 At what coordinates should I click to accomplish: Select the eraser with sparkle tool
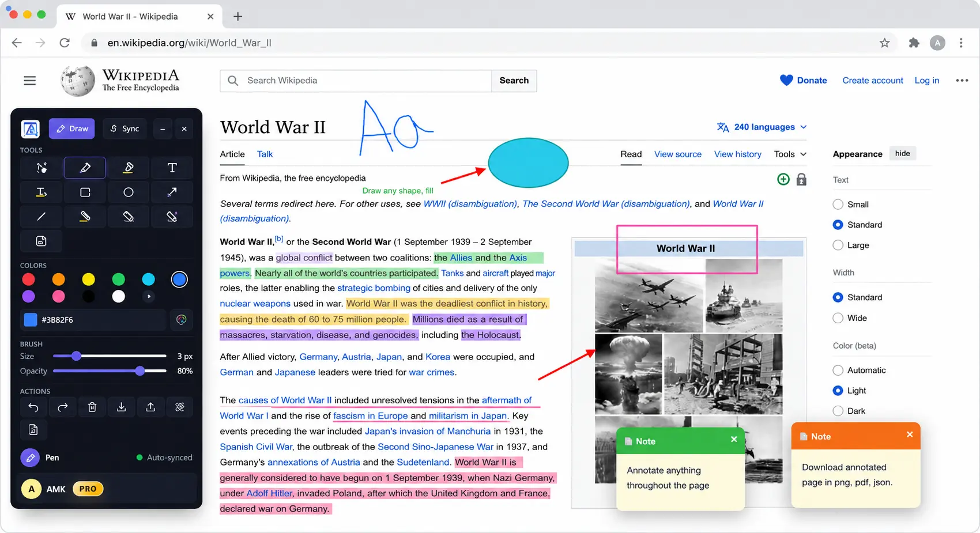coord(172,217)
